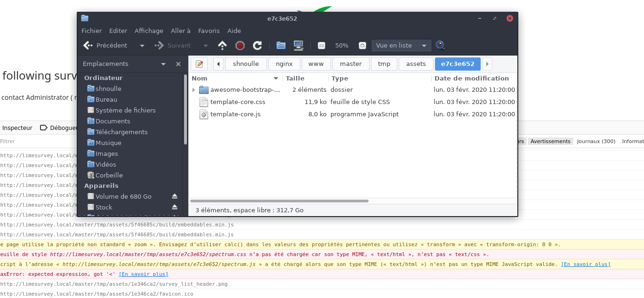Eject the Volume de 680 Go drive
644x298 pixels.
tap(175, 196)
